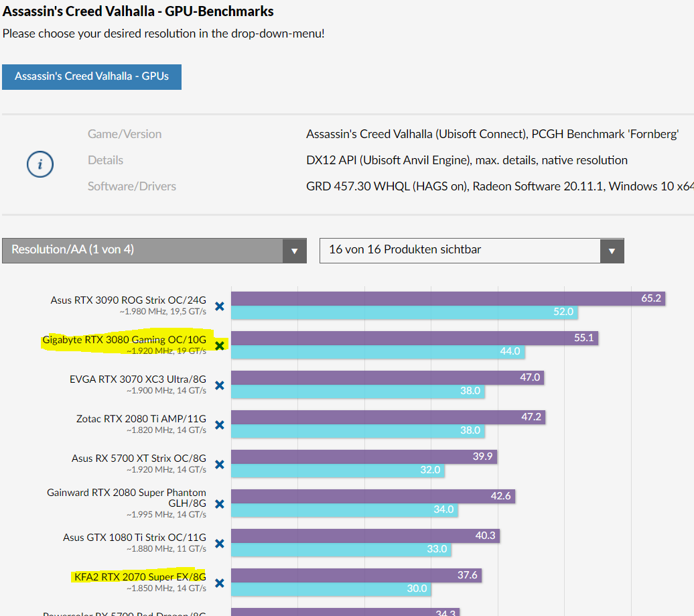
Task: Select the Gigabyte RTX 3080 Gaming OC/10G label
Action: click(125, 340)
